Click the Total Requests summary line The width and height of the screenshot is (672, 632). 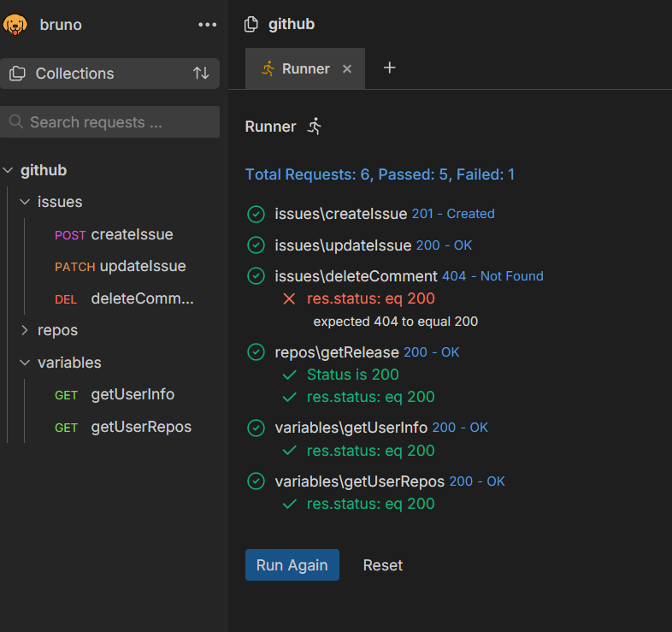click(x=380, y=174)
